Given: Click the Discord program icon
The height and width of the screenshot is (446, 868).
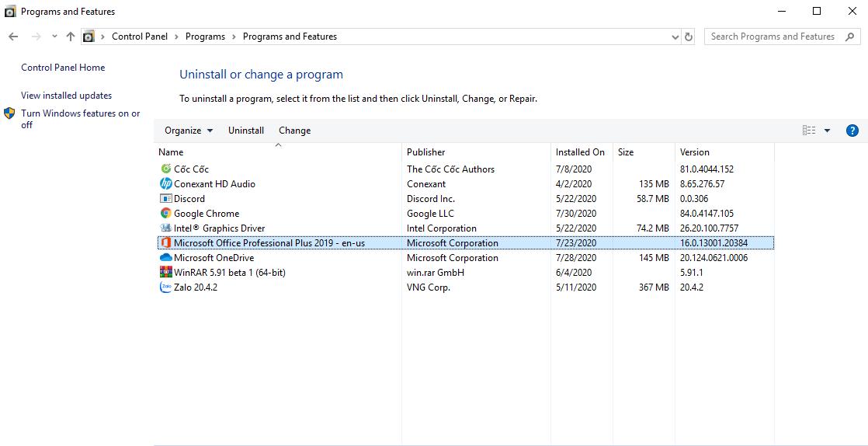Looking at the screenshot, I should [x=165, y=198].
